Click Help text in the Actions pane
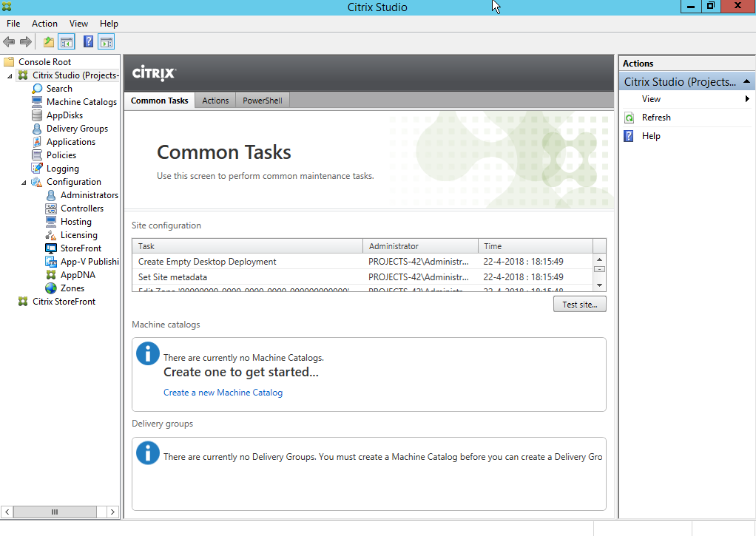The height and width of the screenshot is (536, 756). click(x=651, y=136)
